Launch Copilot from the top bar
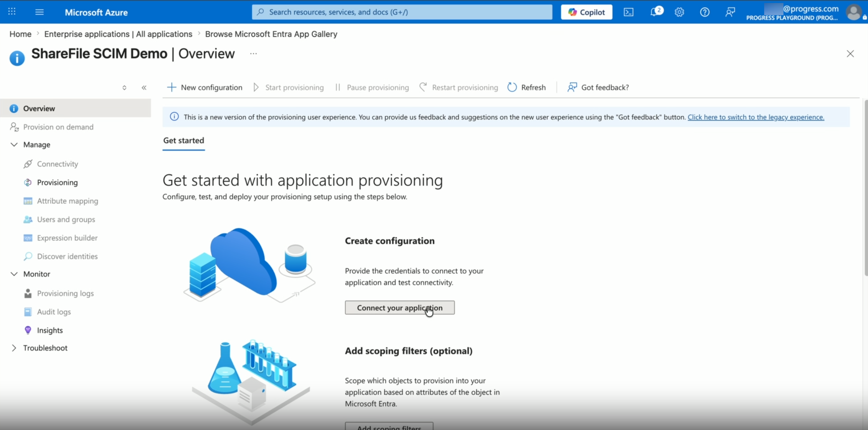Image resolution: width=868 pixels, height=430 pixels. (586, 12)
